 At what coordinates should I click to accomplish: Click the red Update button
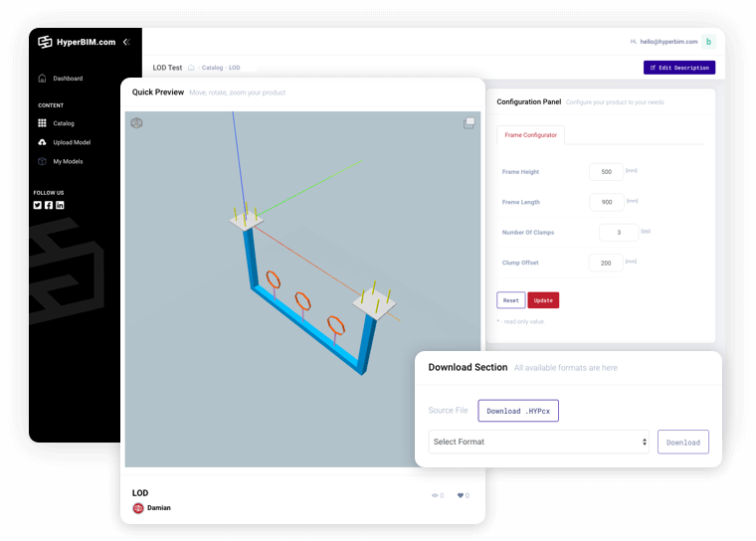[x=543, y=300]
